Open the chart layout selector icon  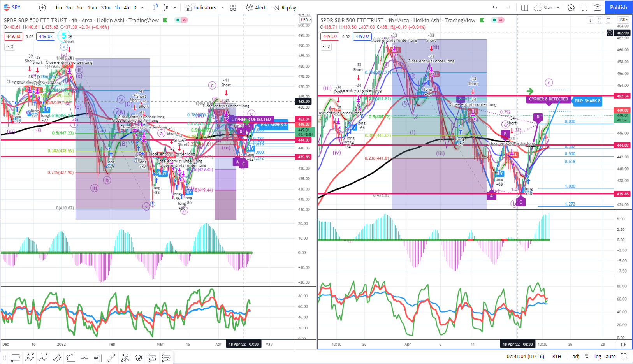coord(525,7)
